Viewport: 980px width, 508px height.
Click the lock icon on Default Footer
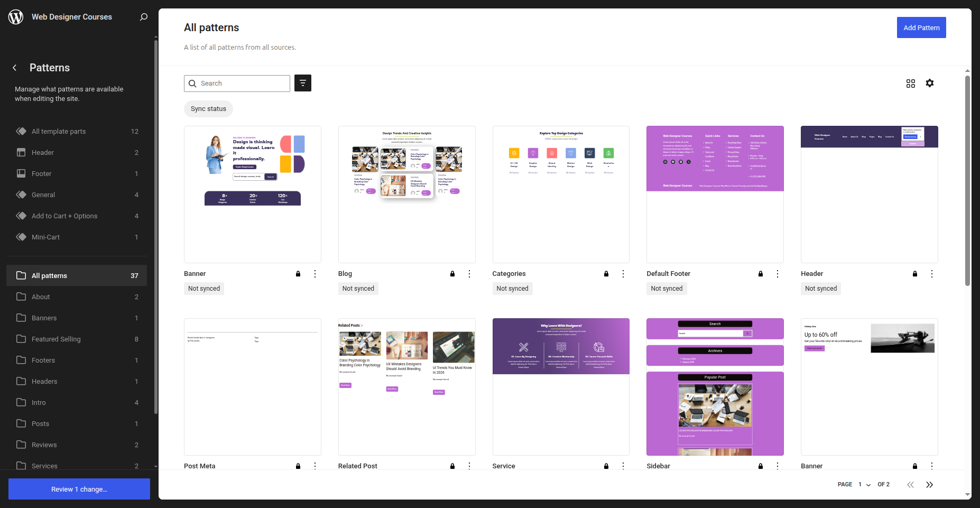click(x=760, y=274)
